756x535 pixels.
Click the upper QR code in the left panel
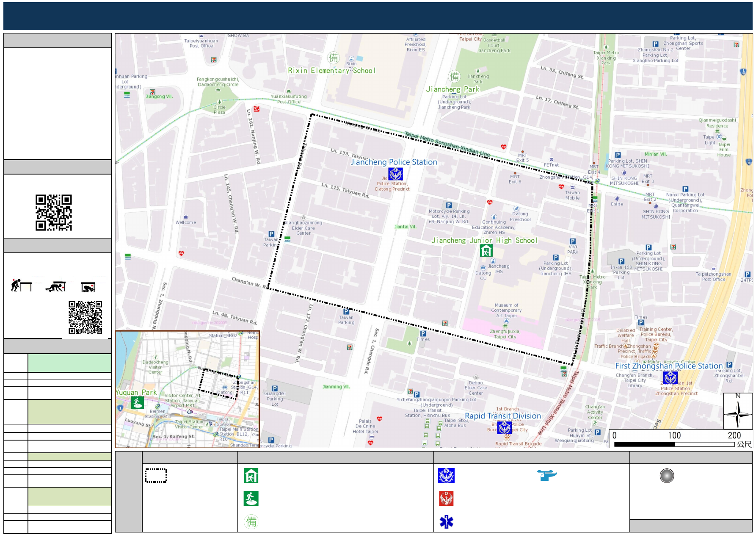[x=54, y=213]
